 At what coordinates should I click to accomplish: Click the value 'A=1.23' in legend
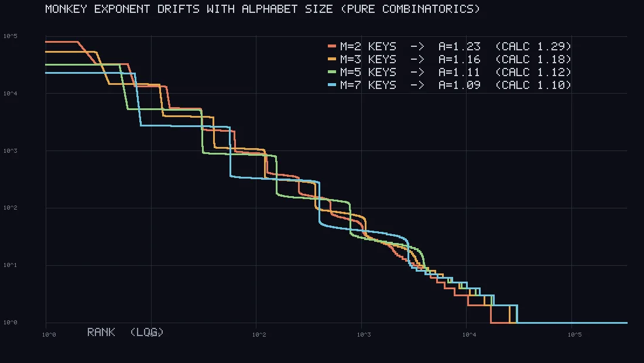(x=459, y=46)
